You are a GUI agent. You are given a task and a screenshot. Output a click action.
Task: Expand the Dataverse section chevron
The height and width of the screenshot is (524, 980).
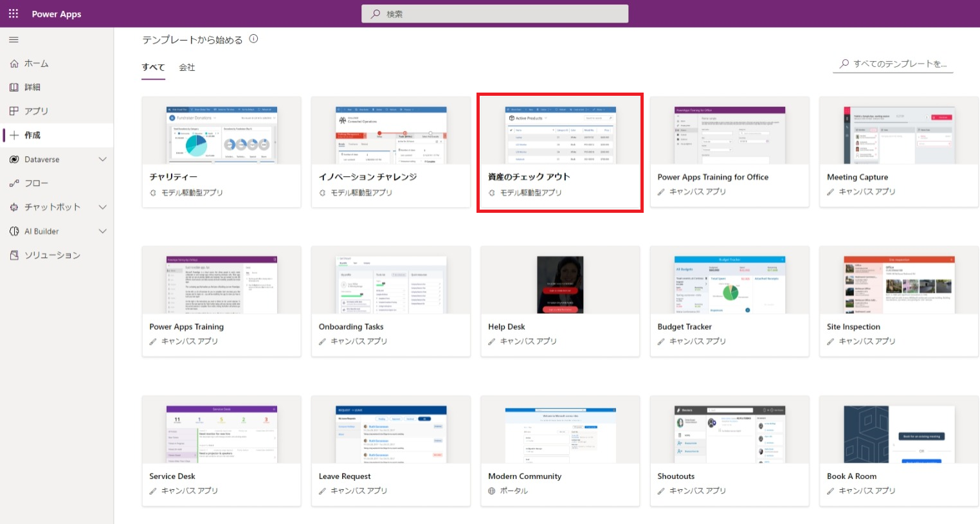point(102,159)
